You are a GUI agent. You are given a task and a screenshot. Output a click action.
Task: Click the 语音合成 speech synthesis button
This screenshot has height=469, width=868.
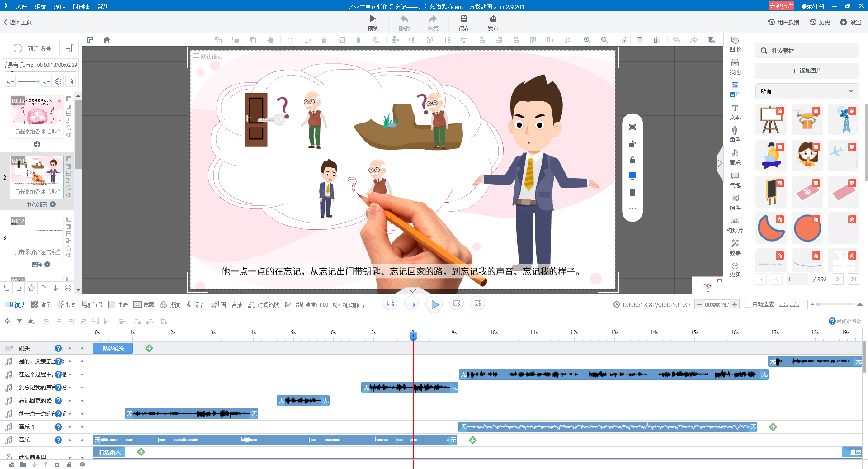click(x=226, y=305)
